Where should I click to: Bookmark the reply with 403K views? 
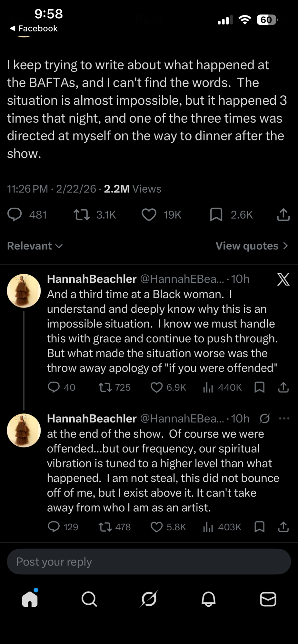point(259,527)
